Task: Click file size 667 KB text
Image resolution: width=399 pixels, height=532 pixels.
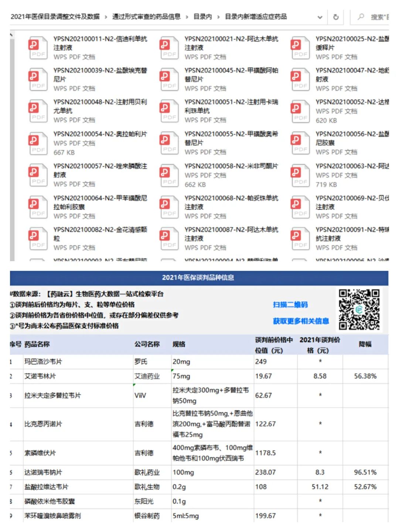Action: pyautogui.click(x=64, y=152)
